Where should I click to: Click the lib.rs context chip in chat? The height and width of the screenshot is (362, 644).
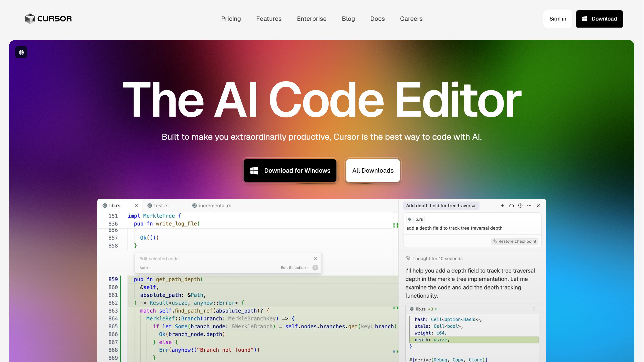tap(416, 219)
